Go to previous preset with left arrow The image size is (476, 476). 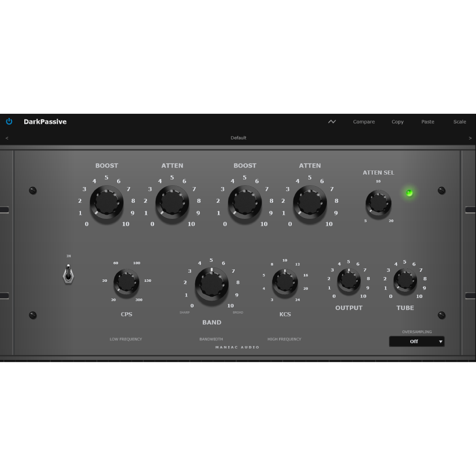7,138
